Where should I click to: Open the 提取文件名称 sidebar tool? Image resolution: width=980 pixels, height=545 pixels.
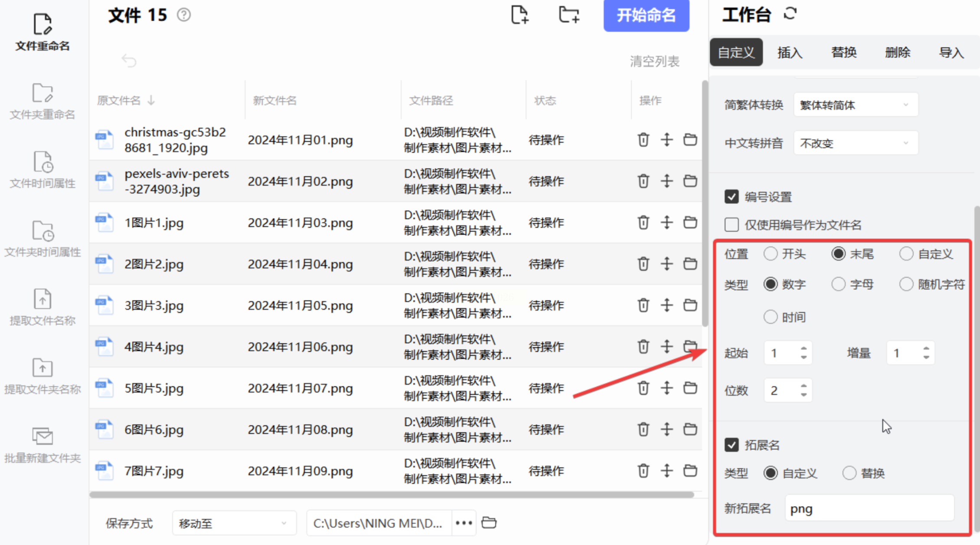(x=42, y=307)
